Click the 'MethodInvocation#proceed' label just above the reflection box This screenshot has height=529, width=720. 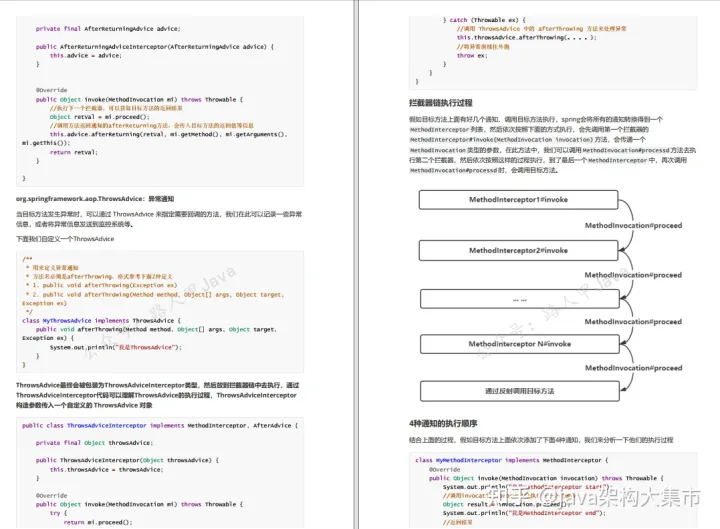(633, 368)
